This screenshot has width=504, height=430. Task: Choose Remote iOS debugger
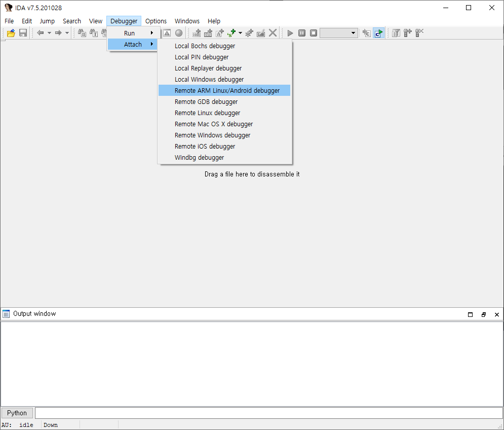[x=224, y=146]
